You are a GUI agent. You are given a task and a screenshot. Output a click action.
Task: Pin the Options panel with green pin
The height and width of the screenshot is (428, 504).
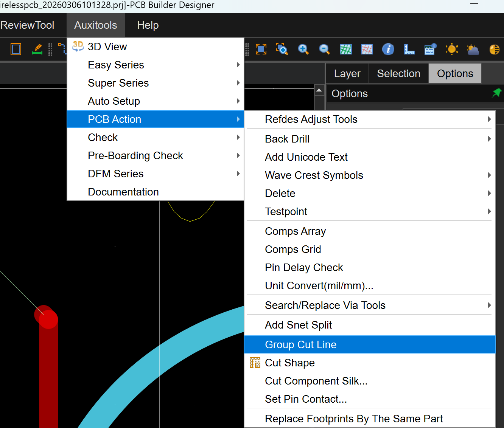tap(496, 93)
